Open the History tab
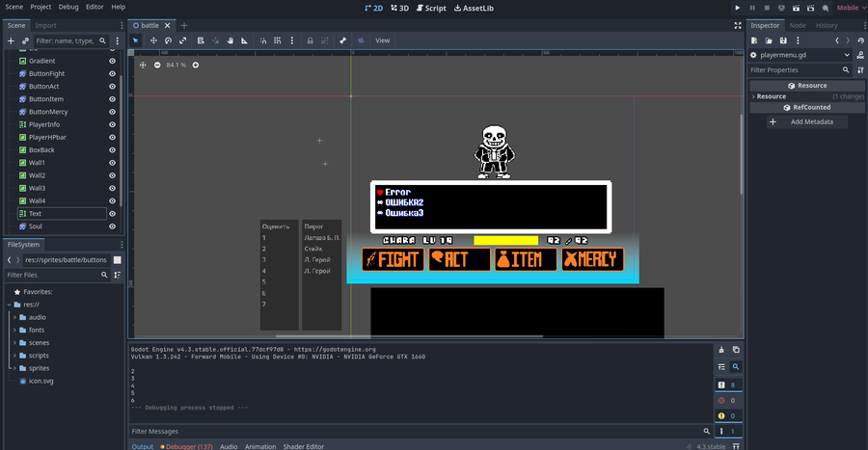 coord(827,25)
